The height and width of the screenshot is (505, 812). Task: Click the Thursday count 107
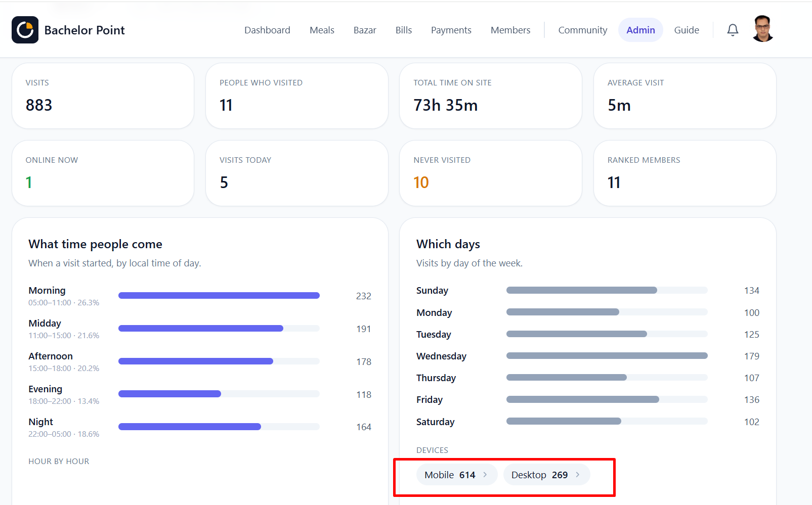(752, 378)
